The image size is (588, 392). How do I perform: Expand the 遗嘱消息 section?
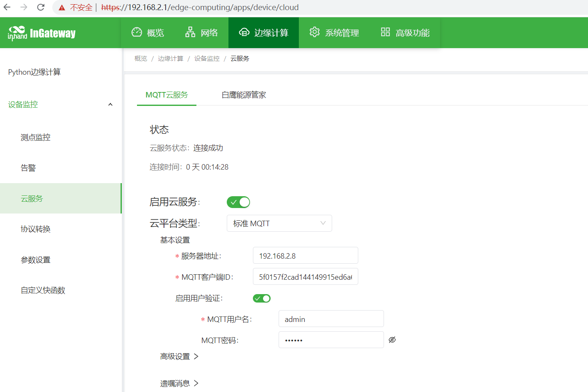[x=179, y=383]
